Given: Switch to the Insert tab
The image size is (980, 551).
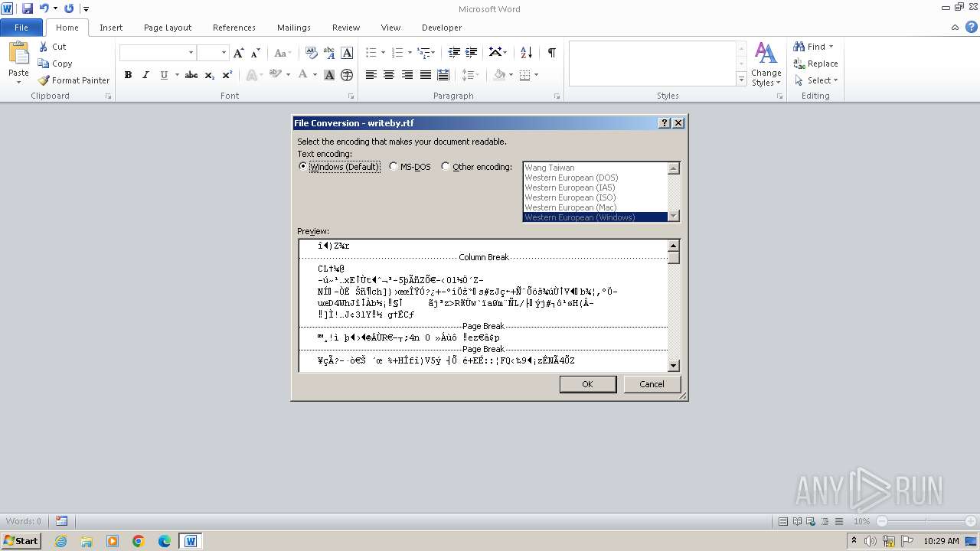Looking at the screenshot, I should (111, 28).
